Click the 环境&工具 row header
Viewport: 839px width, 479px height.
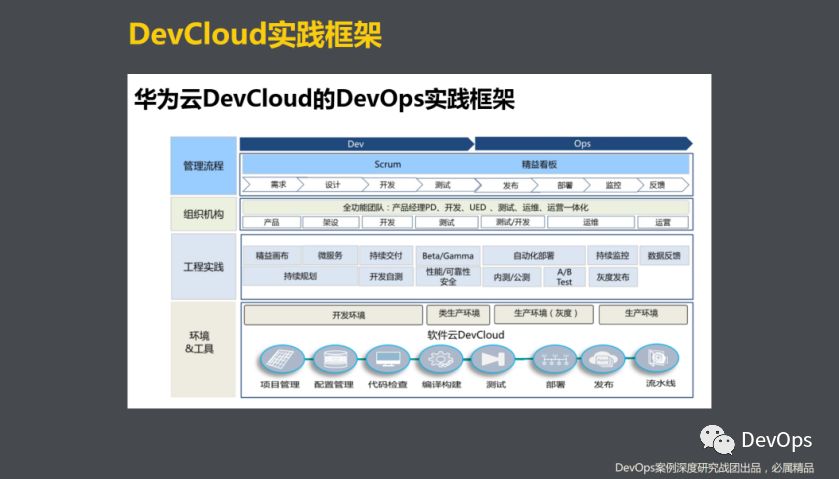pyautogui.click(x=203, y=349)
